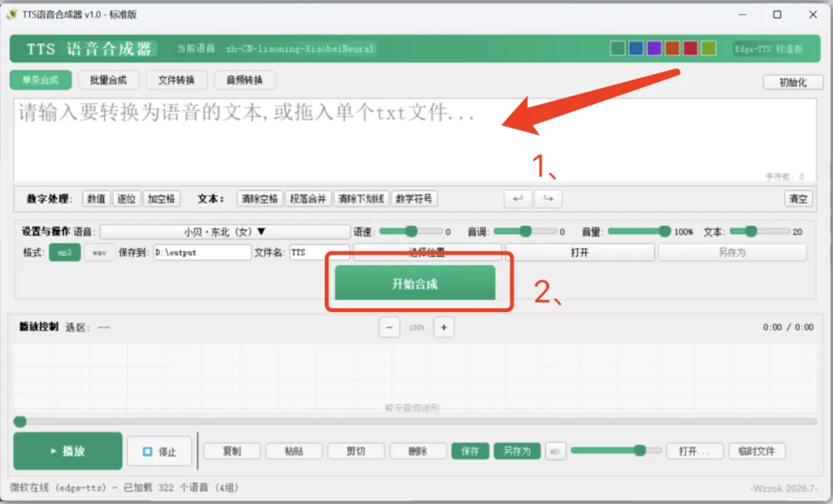Screen dimensions: 833x504
Task: Click the 初始化 button
Action: [x=793, y=82]
